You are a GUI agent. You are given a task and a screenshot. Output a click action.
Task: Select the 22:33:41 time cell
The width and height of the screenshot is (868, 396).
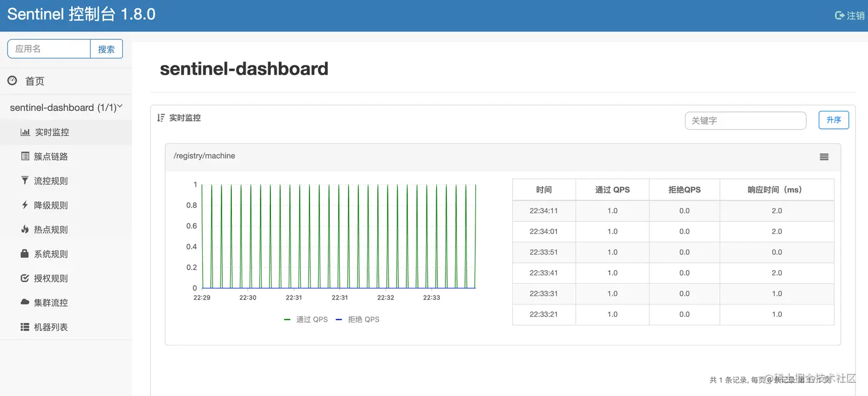(544, 273)
